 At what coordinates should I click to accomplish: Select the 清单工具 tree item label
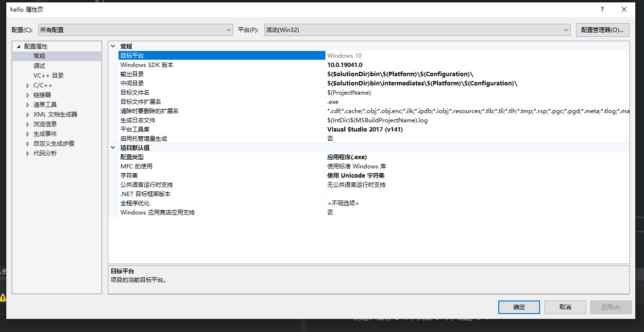tap(45, 105)
